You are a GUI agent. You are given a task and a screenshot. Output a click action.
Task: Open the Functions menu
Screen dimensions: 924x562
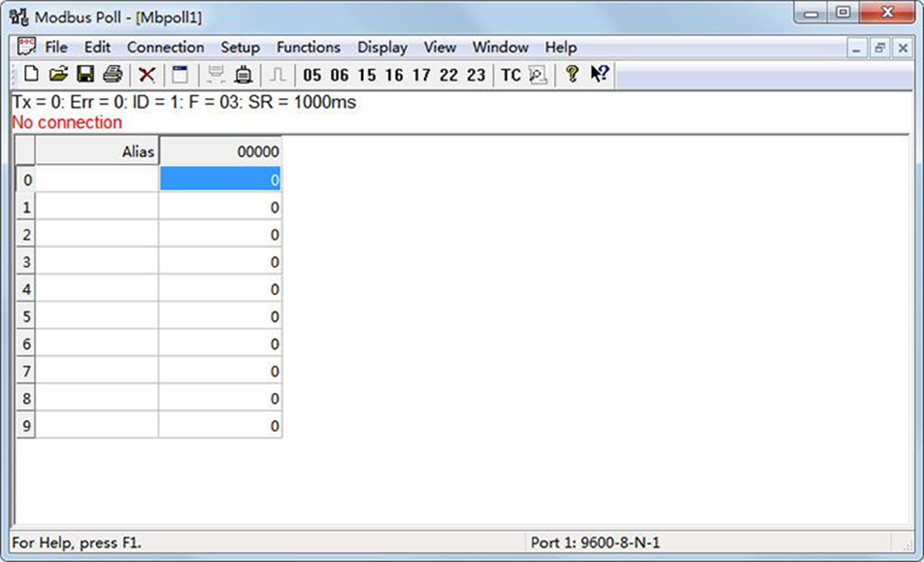click(309, 48)
